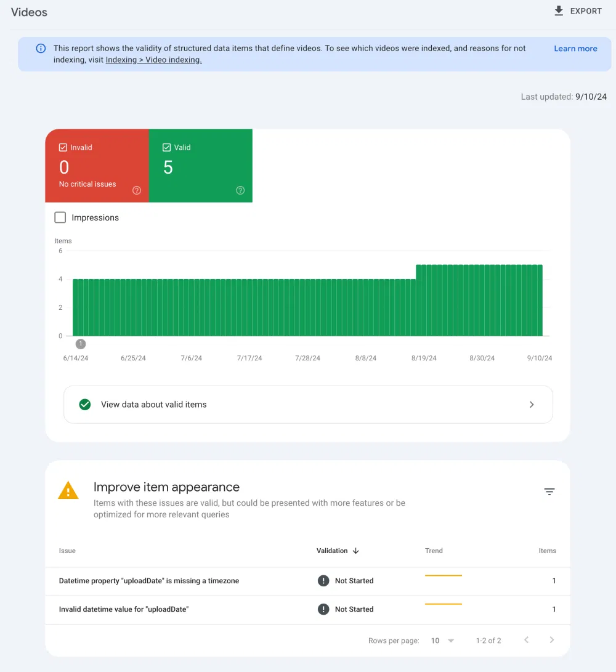Click the No critical issues text

tap(87, 184)
